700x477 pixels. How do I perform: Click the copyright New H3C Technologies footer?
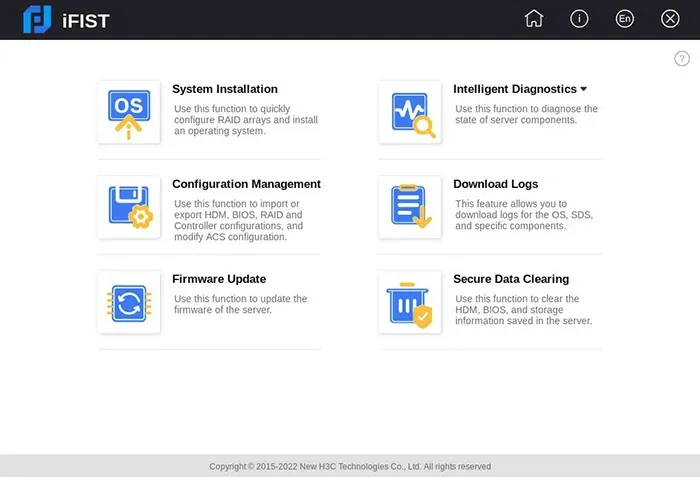(x=350, y=466)
